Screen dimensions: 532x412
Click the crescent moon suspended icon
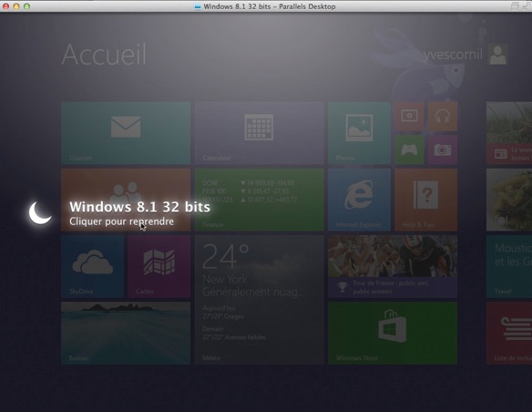(40, 212)
